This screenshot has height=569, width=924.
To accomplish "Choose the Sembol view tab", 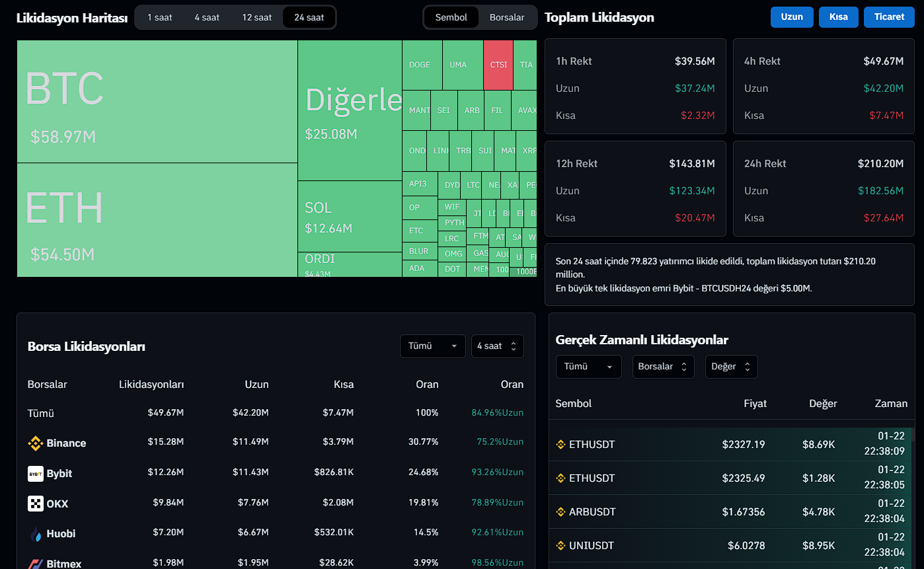I will coord(451,17).
